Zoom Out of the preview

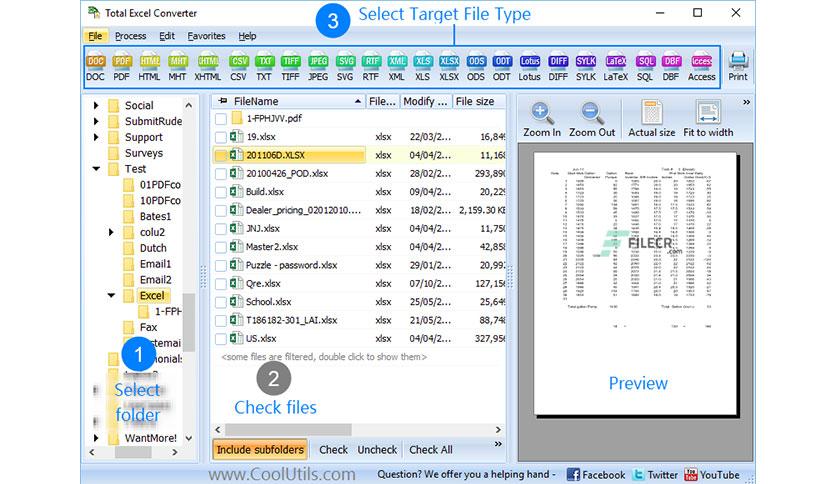592,119
